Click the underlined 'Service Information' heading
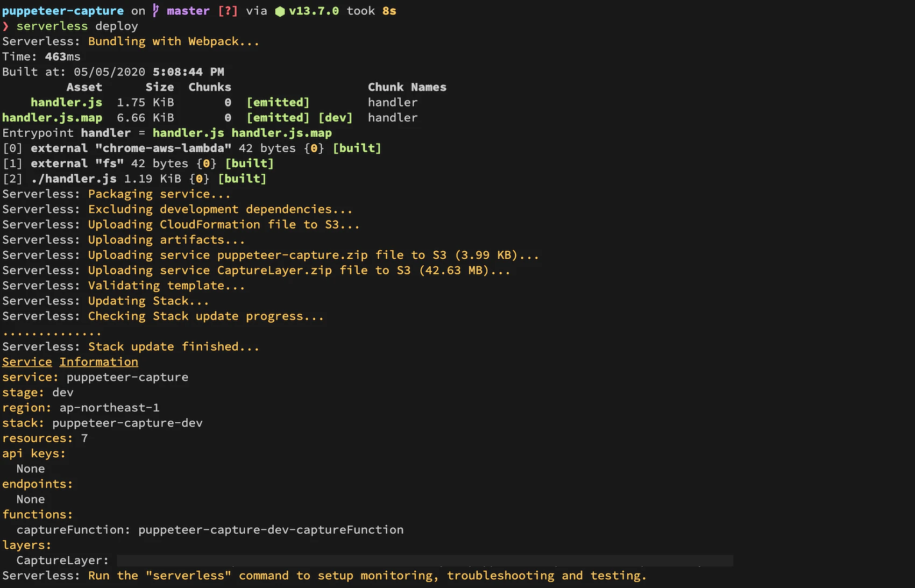The height and width of the screenshot is (588, 915). click(70, 362)
